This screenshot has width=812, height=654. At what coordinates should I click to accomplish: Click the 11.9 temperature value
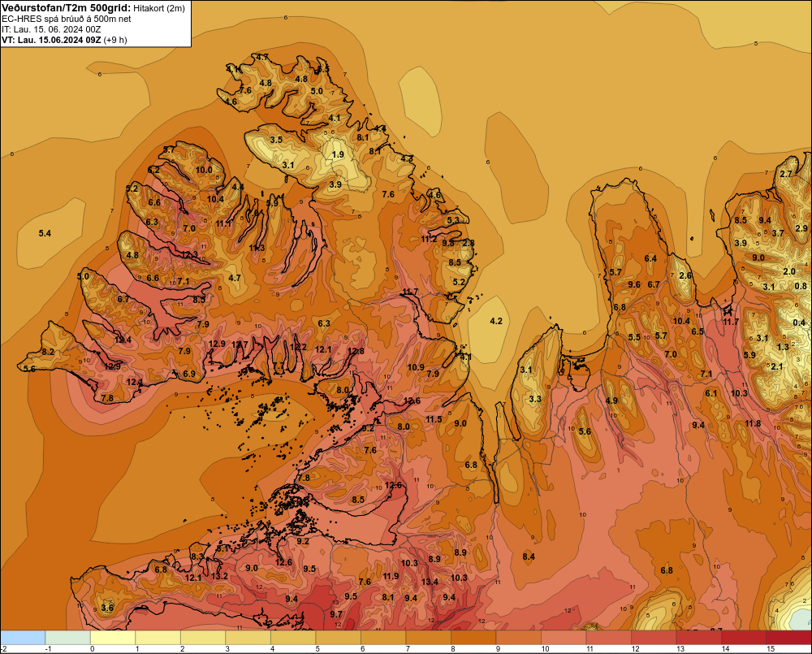pos(391,576)
